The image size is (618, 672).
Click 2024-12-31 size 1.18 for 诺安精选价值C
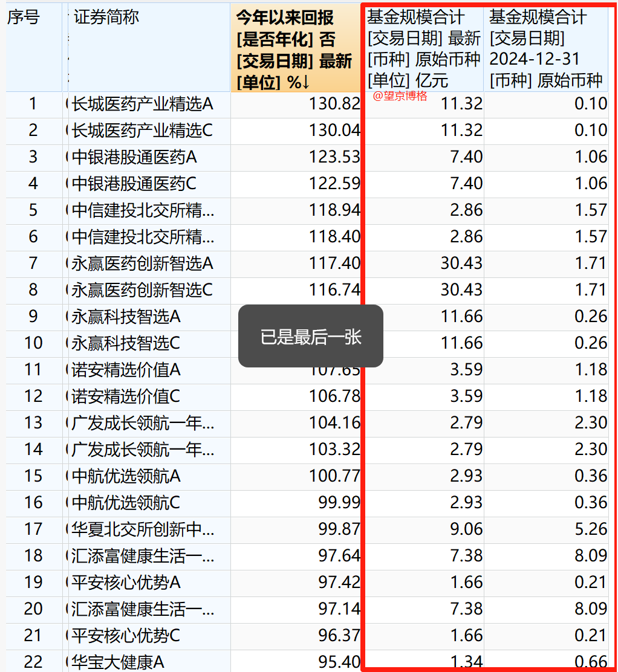[x=591, y=396]
